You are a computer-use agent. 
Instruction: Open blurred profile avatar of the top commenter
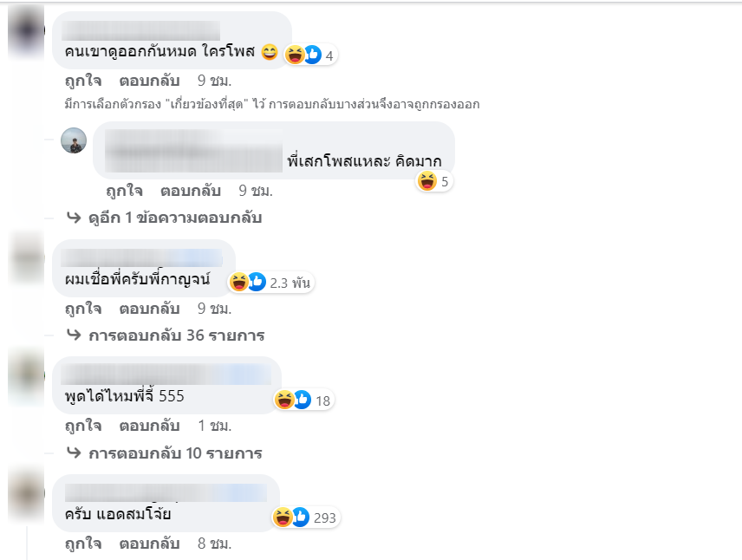(x=27, y=31)
